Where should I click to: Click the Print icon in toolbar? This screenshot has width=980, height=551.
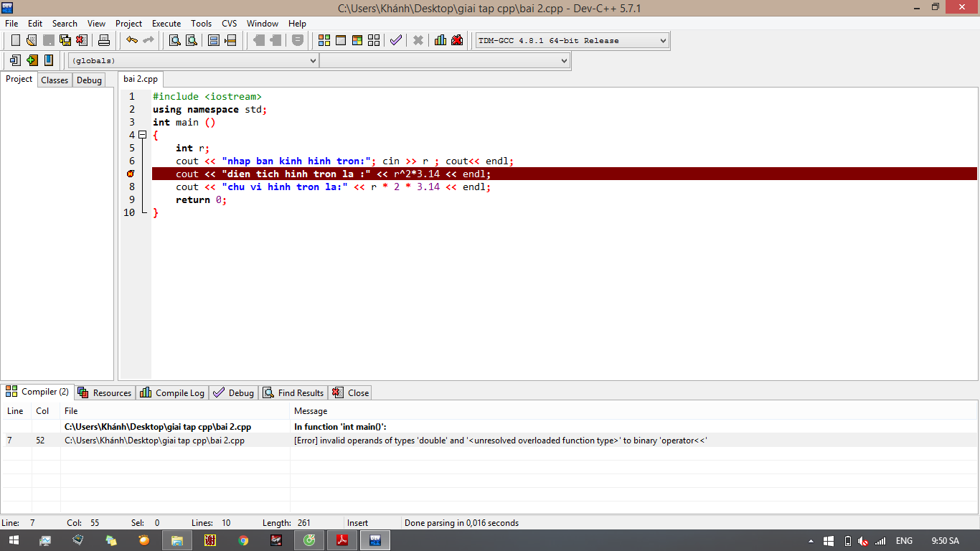coord(104,40)
